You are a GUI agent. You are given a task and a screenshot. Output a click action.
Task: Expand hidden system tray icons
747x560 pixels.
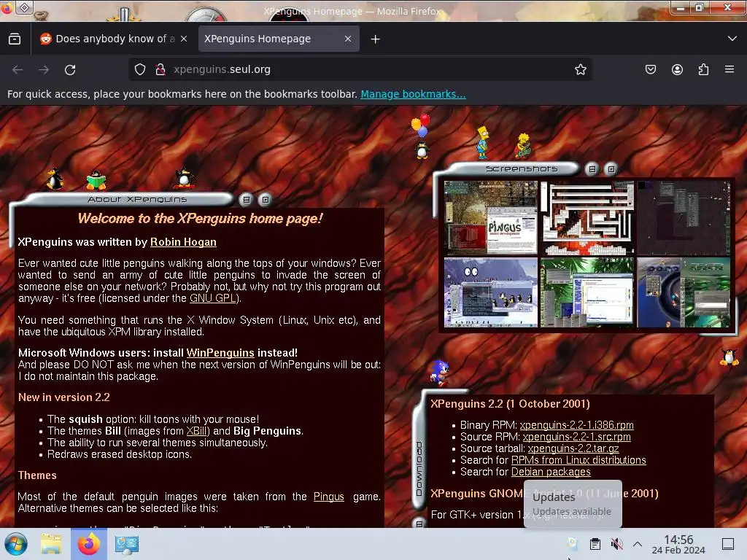click(x=638, y=544)
